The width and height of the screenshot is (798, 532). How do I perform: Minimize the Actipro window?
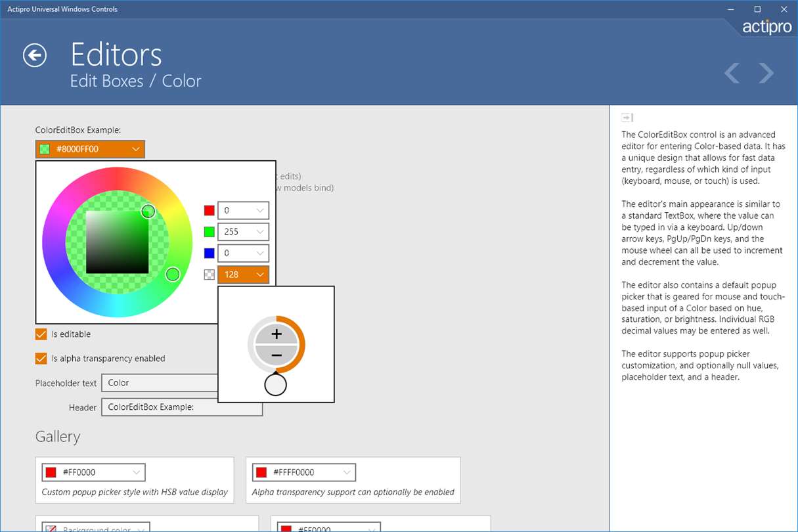(732, 9)
